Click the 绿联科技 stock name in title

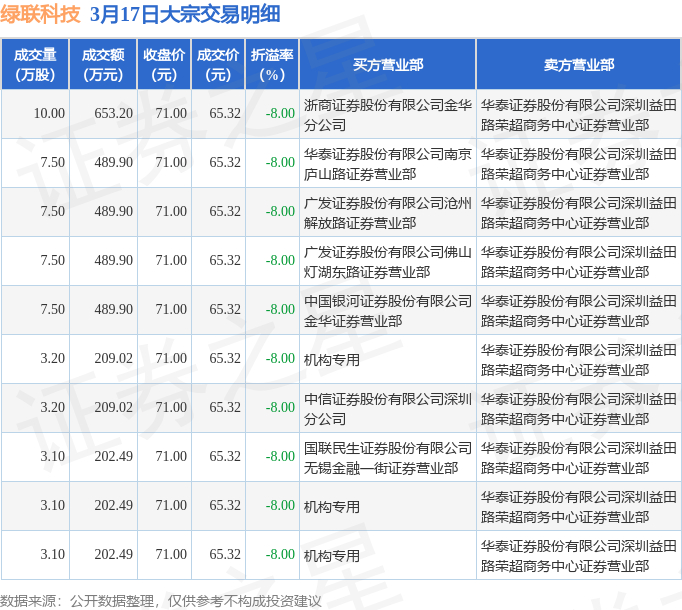tap(40, 14)
